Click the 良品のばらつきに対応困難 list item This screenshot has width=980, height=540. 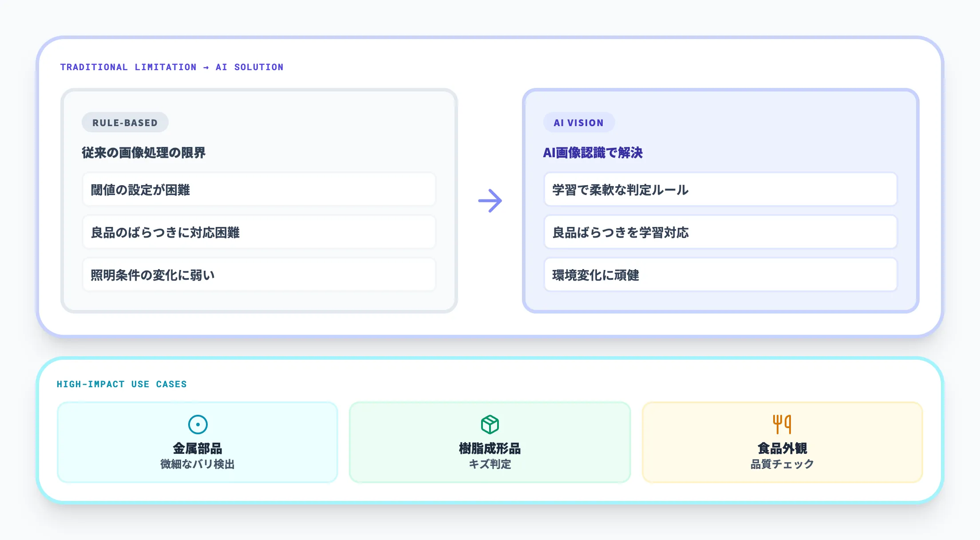point(259,233)
